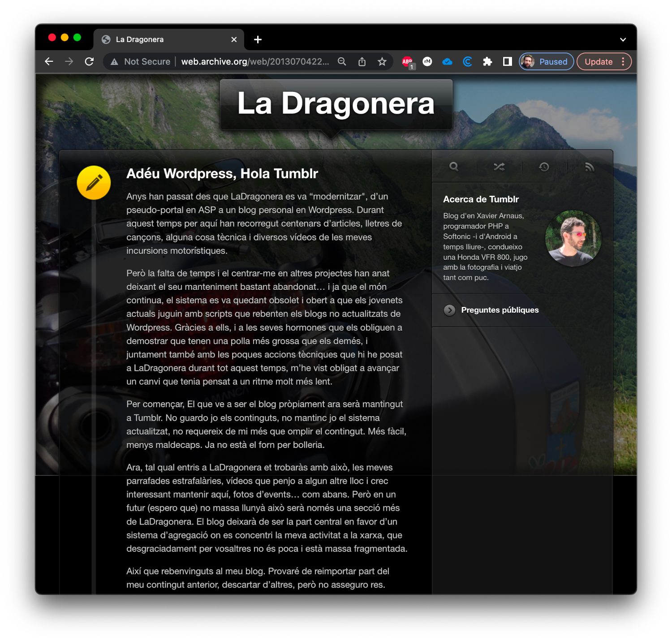
Task: Click the author avatar photo
Action: click(x=573, y=238)
